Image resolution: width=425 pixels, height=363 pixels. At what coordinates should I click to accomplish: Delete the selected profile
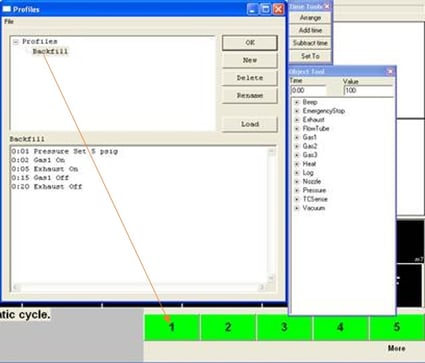click(x=250, y=78)
